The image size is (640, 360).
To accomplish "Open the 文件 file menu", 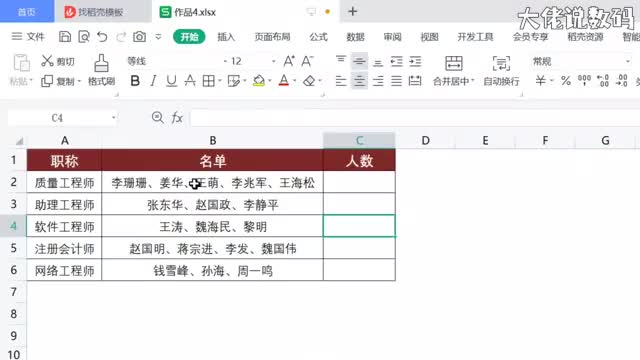I will pyautogui.click(x=28, y=37).
